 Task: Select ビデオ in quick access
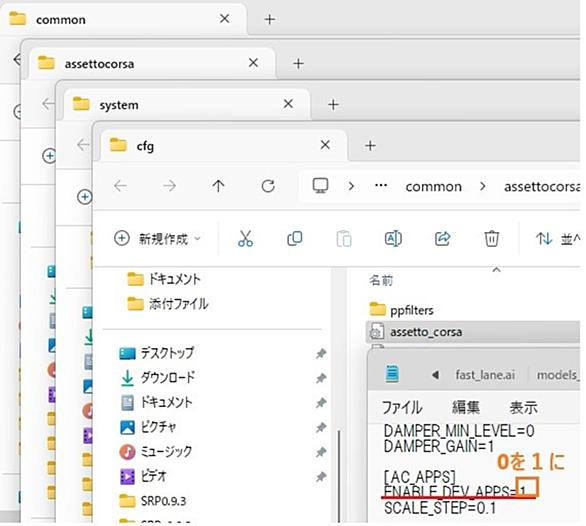(x=144, y=476)
